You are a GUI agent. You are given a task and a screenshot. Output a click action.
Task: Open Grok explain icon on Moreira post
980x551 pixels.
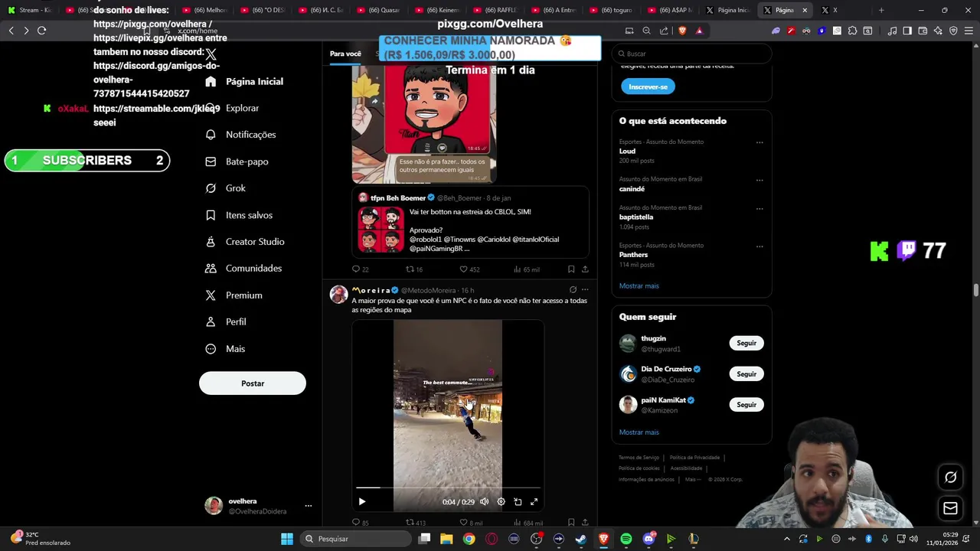point(573,290)
